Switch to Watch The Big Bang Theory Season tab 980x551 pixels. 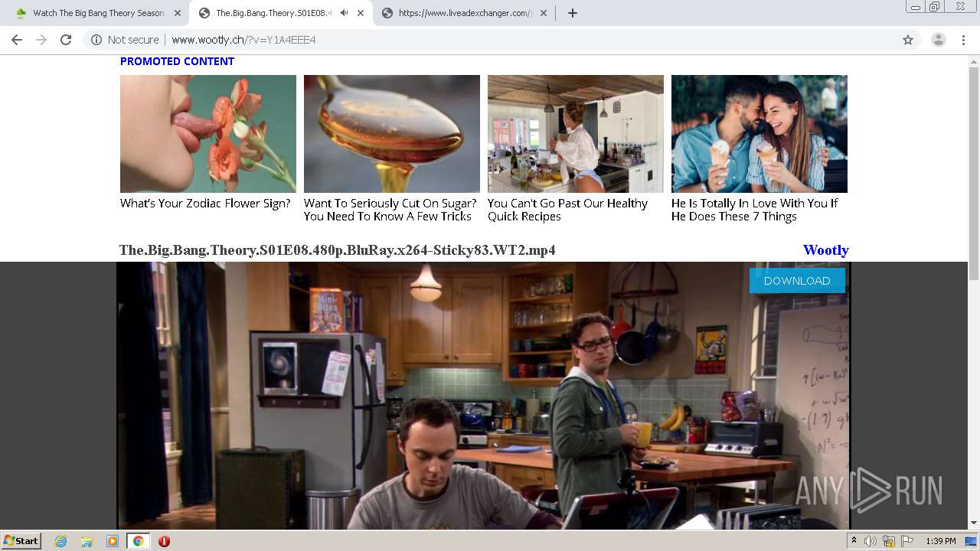pyautogui.click(x=97, y=13)
